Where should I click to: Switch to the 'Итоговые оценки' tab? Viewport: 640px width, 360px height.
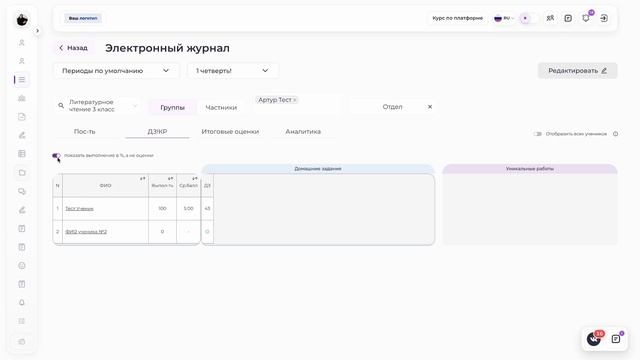(230, 131)
